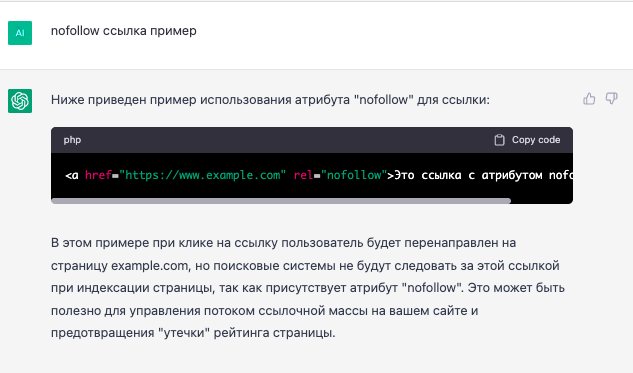Click the green AI user avatar

click(20, 33)
